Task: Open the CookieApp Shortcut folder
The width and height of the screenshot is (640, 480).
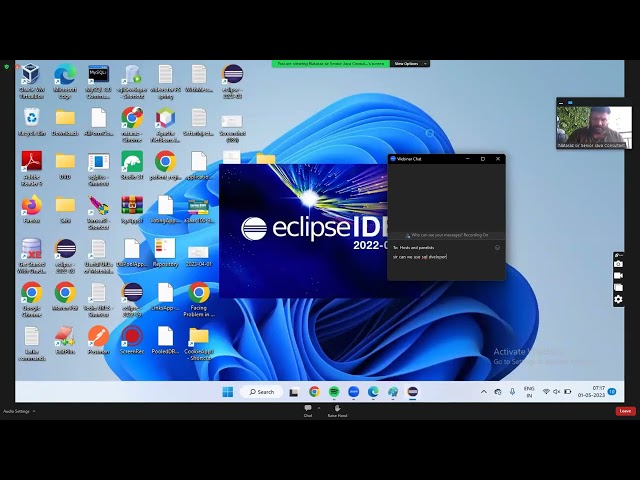Action: tap(199, 343)
